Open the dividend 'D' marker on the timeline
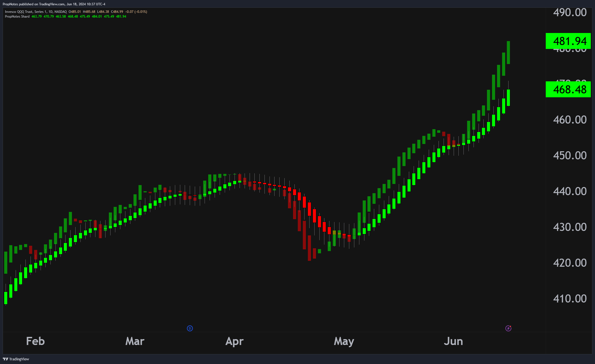The height and width of the screenshot is (364, 595). (190, 328)
